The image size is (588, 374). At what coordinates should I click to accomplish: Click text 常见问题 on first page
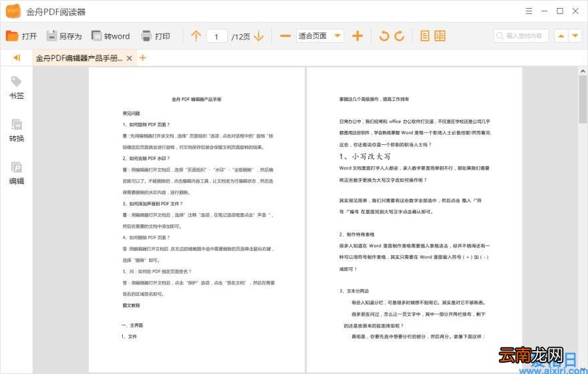pos(131,113)
